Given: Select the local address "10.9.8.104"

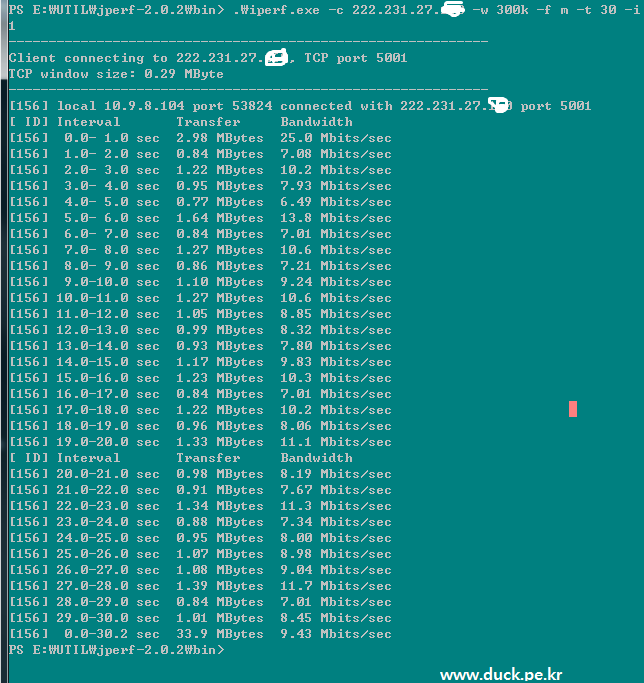Looking at the screenshot, I should [144, 106].
